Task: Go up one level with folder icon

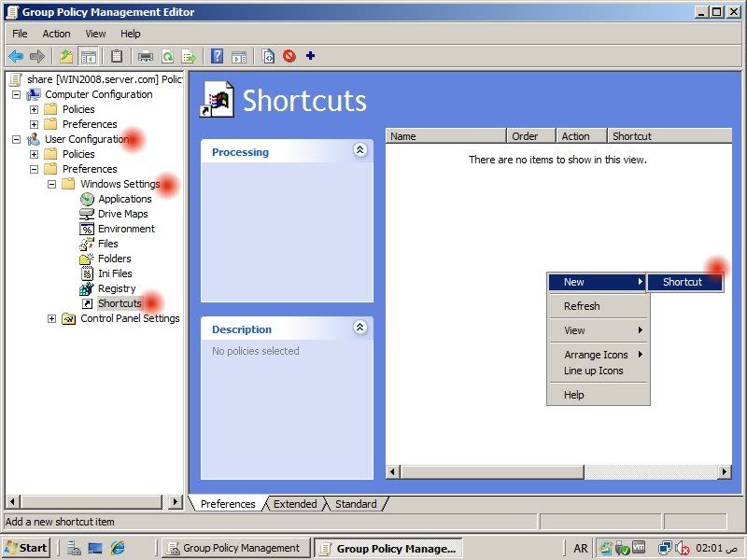Action: point(66,56)
